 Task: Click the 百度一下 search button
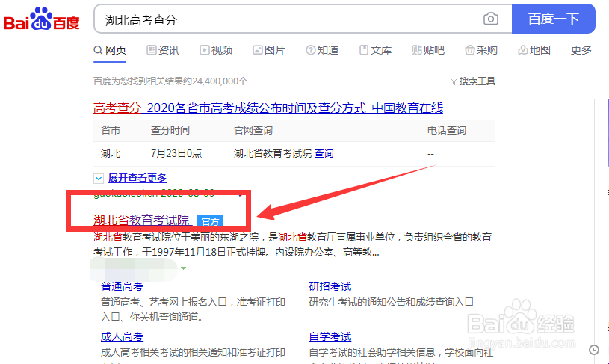click(554, 19)
